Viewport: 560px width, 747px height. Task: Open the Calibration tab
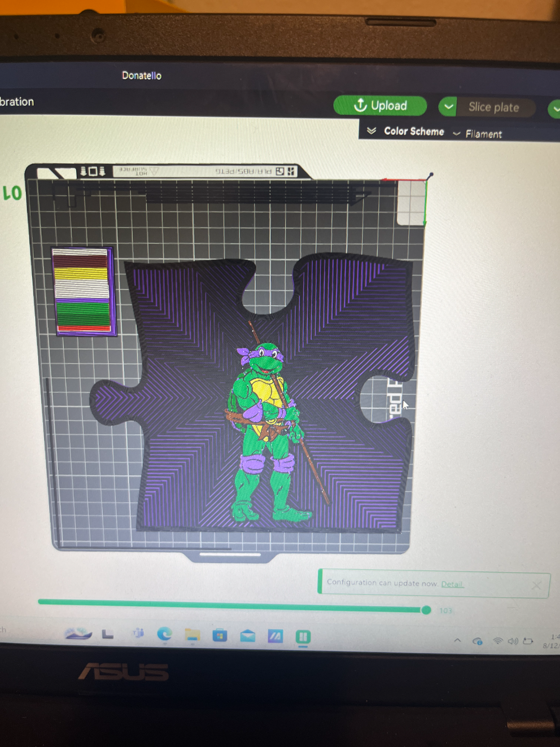[17, 102]
